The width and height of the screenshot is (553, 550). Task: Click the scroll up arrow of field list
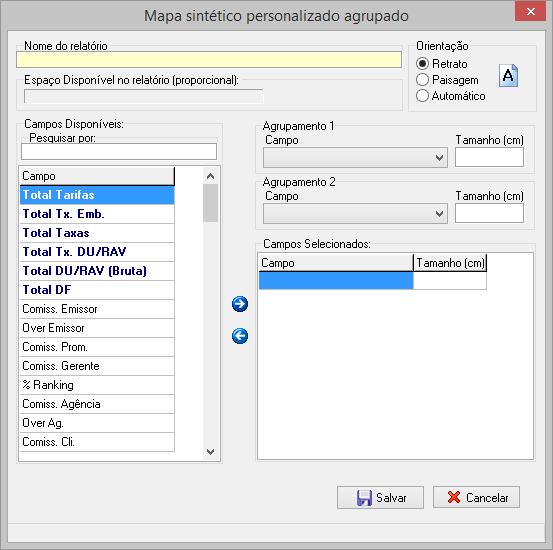211,176
